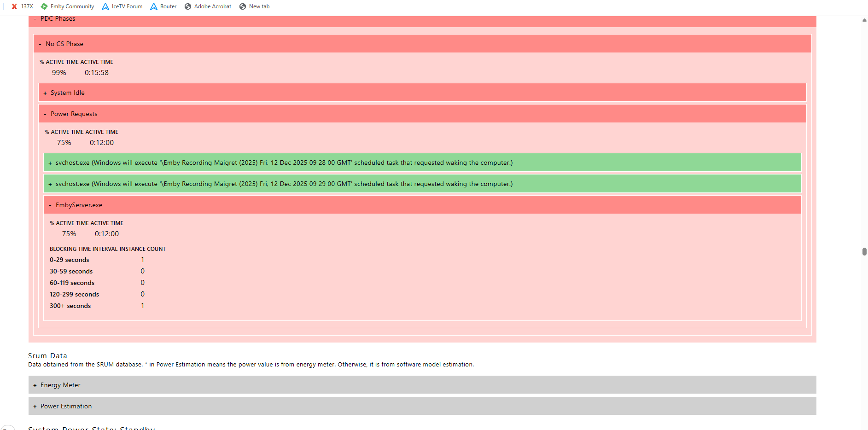Viewport: 868px width, 430px height.
Task: Expand the Energy Meter section
Action: (x=422, y=385)
